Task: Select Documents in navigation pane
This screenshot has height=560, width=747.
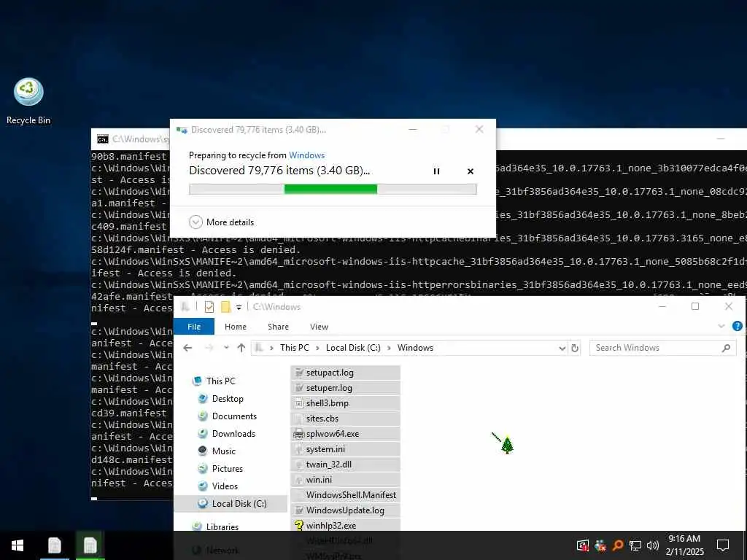Action: [x=234, y=416]
